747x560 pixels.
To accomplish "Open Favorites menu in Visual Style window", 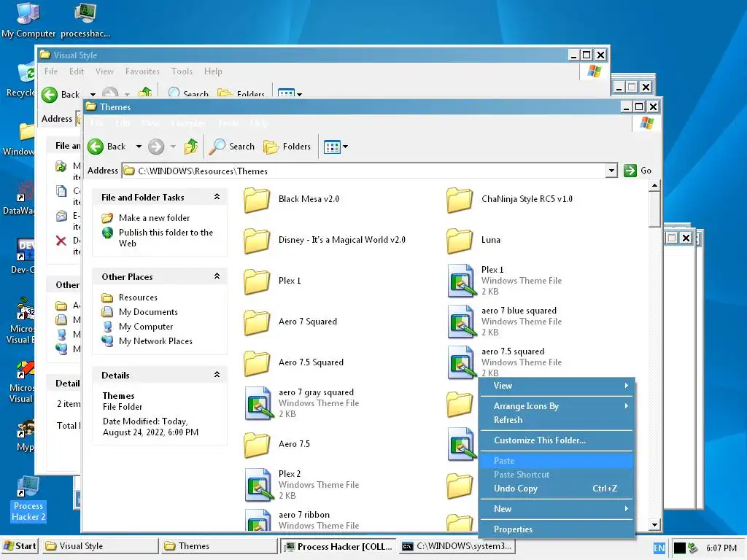I will (x=142, y=71).
